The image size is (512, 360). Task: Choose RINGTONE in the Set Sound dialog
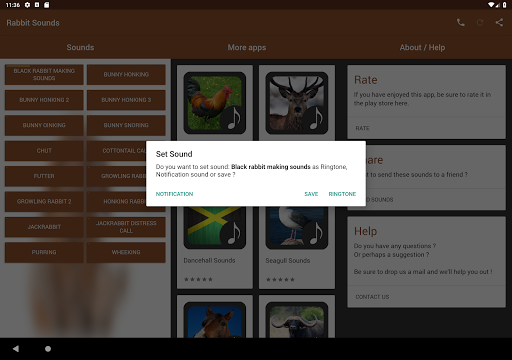click(342, 194)
